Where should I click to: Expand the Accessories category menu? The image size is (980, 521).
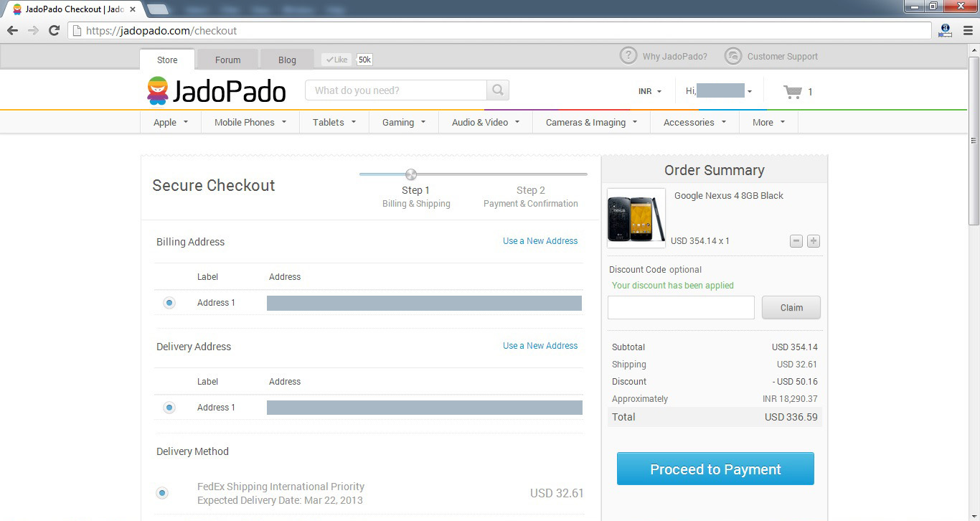click(x=694, y=122)
